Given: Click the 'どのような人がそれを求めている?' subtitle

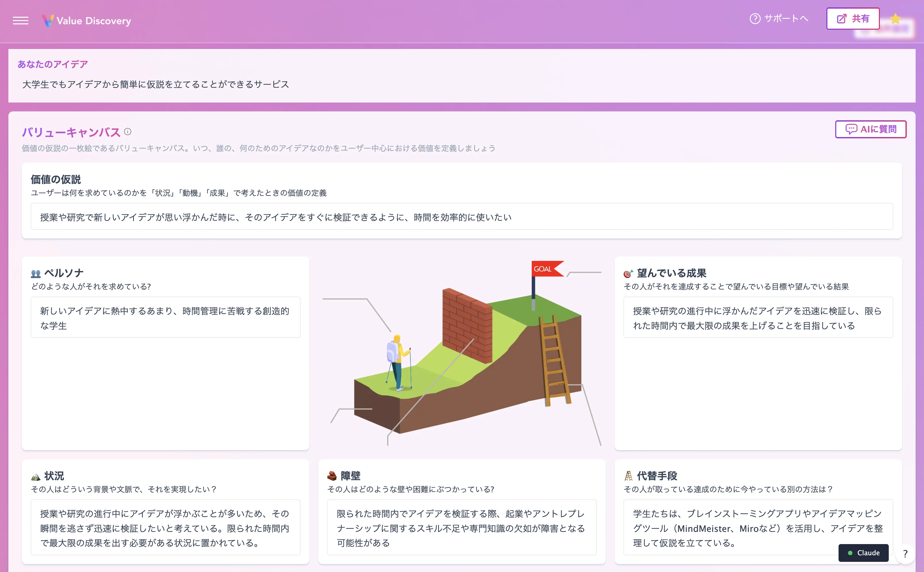Looking at the screenshot, I should click(x=91, y=287).
